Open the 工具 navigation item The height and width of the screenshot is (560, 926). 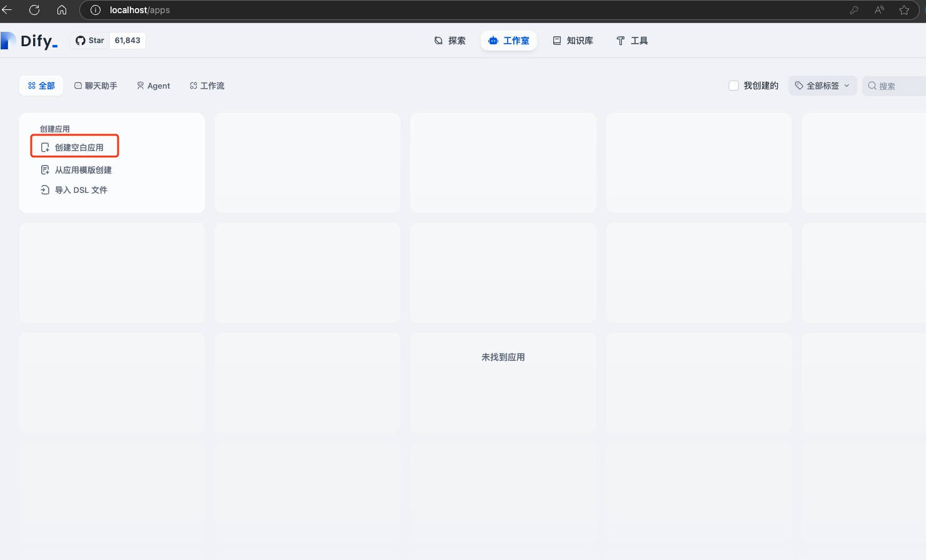coord(632,41)
